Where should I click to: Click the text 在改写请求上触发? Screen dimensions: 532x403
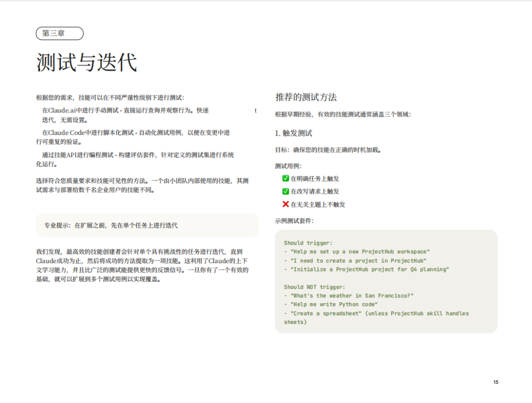coord(315,191)
